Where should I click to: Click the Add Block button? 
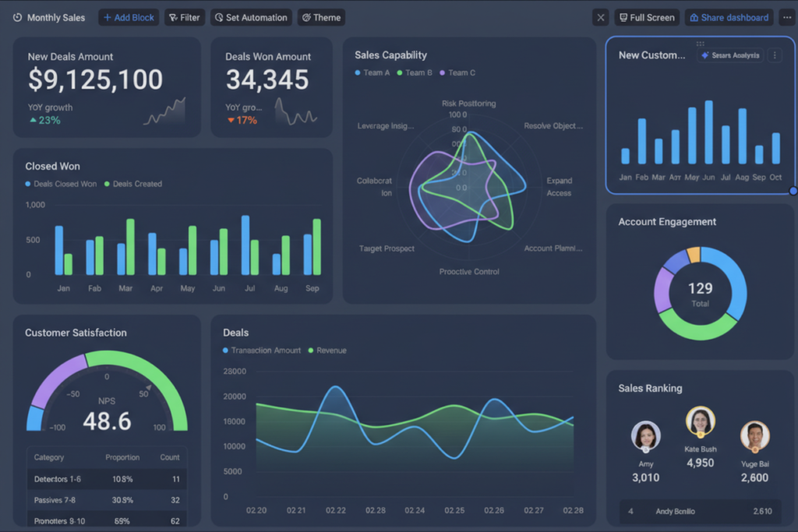pyautogui.click(x=129, y=17)
